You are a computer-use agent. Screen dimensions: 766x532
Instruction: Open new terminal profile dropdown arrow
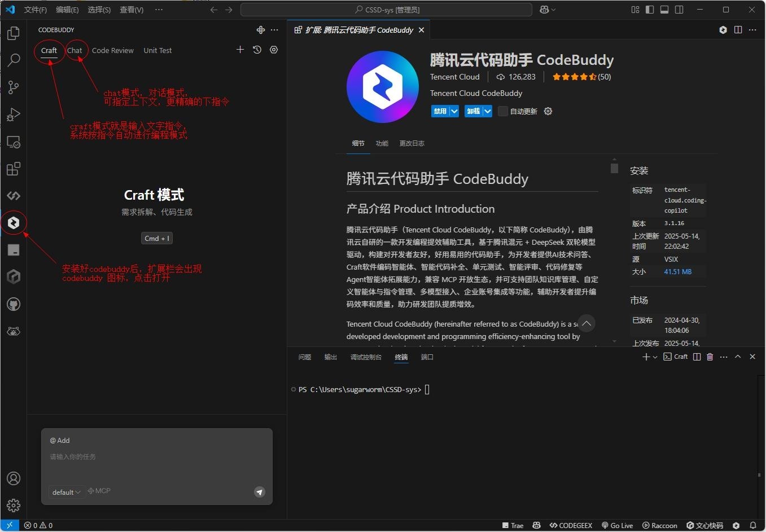click(x=655, y=357)
